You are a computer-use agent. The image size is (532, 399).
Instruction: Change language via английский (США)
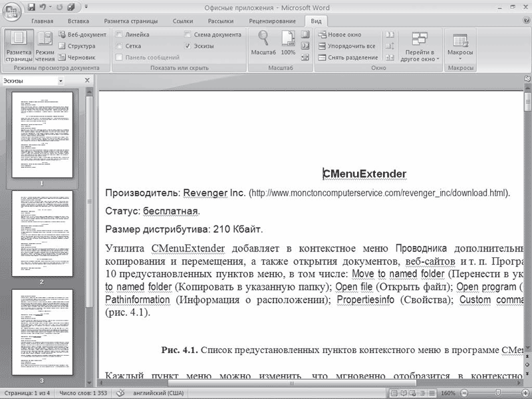click(x=158, y=393)
